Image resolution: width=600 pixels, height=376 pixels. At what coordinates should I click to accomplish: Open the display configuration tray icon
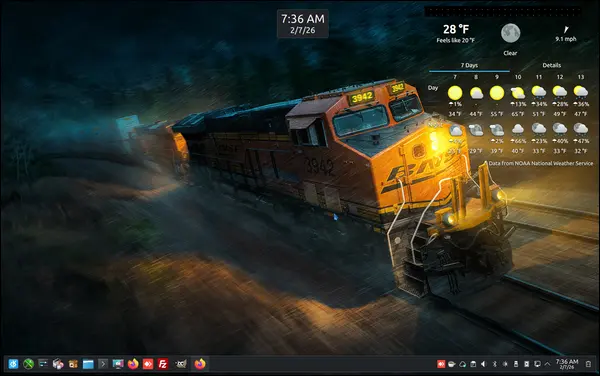pos(537,364)
